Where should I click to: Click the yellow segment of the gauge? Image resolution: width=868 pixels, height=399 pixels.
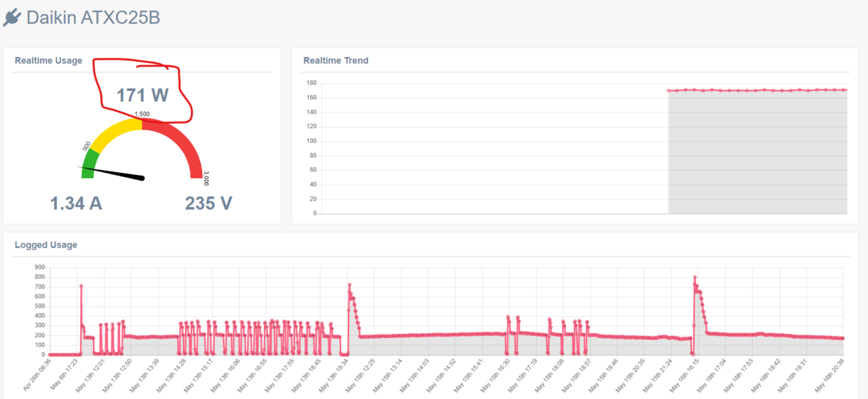(x=117, y=134)
